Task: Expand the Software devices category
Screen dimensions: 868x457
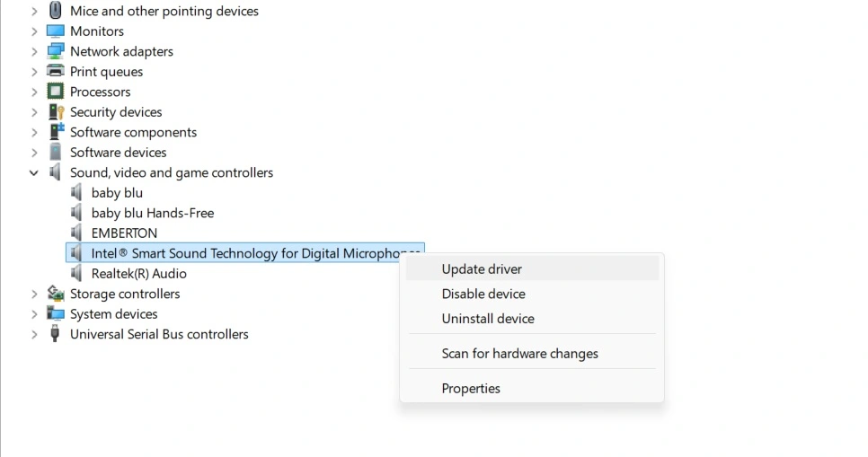Action: coord(34,153)
